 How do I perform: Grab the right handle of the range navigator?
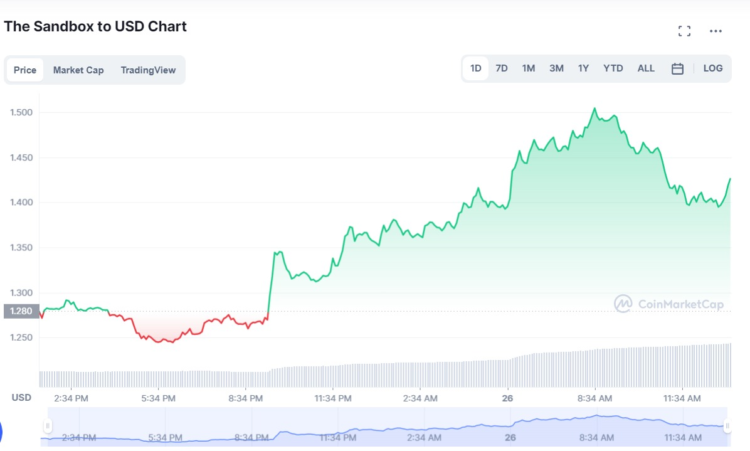727,425
